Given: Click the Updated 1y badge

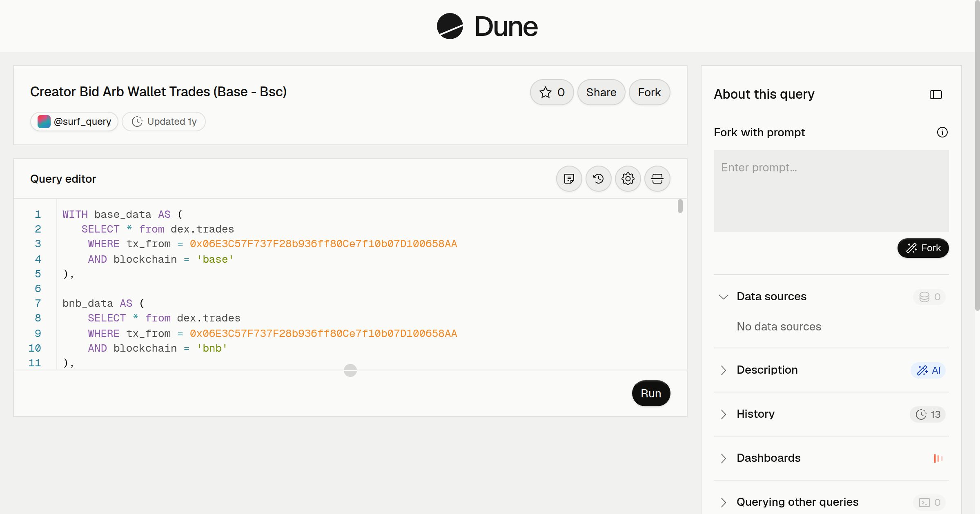Looking at the screenshot, I should [x=164, y=122].
